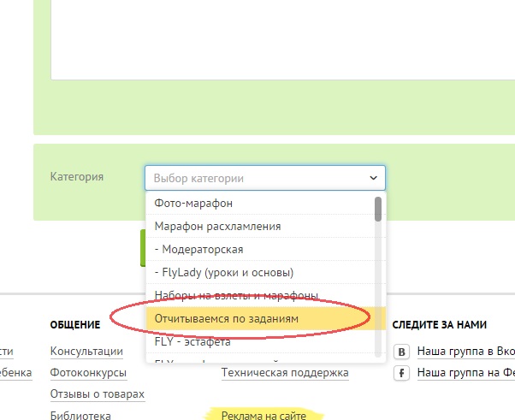Viewport: 515px width, 420px height.
Task: Open the Техническая поддержка link
Action: [284, 373]
